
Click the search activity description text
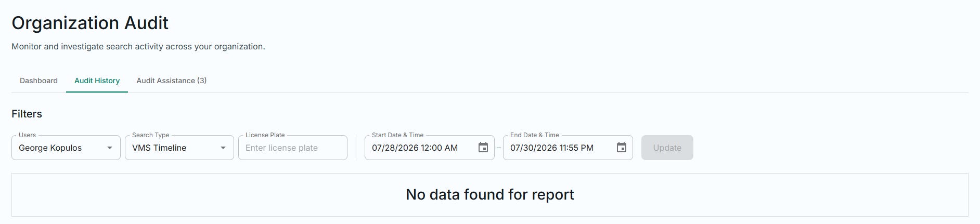tap(138, 46)
